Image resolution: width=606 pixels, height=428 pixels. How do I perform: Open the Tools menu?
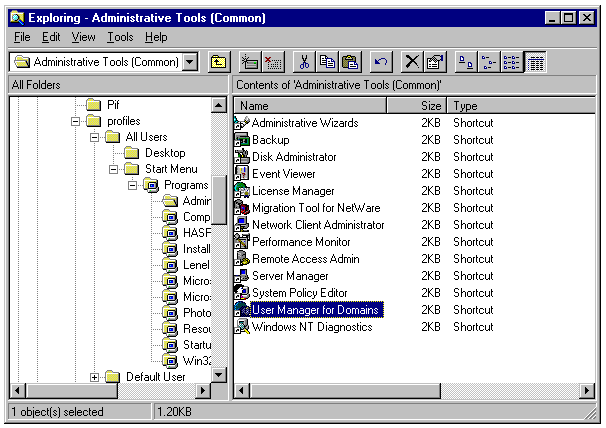(120, 37)
